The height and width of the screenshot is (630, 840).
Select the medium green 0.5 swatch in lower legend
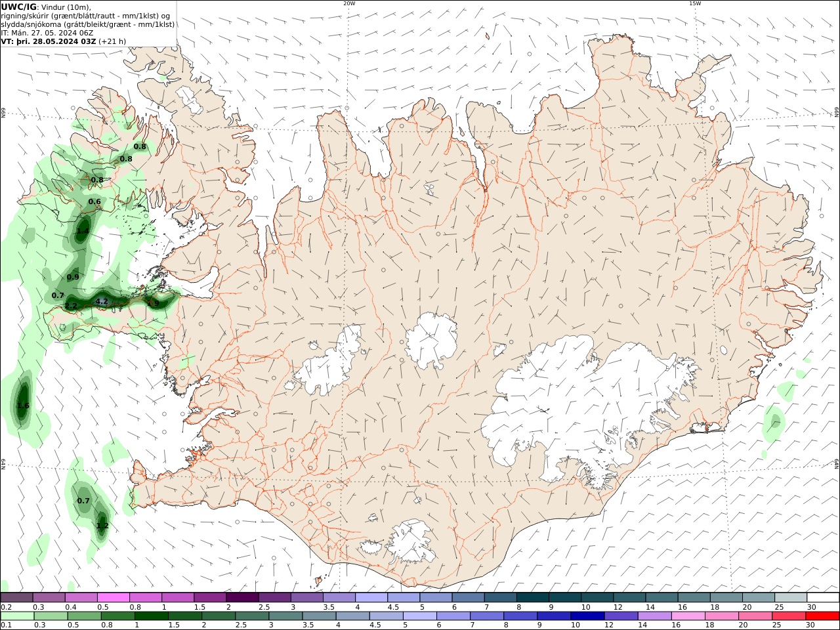pyautogui.click(x=84, y=616)
